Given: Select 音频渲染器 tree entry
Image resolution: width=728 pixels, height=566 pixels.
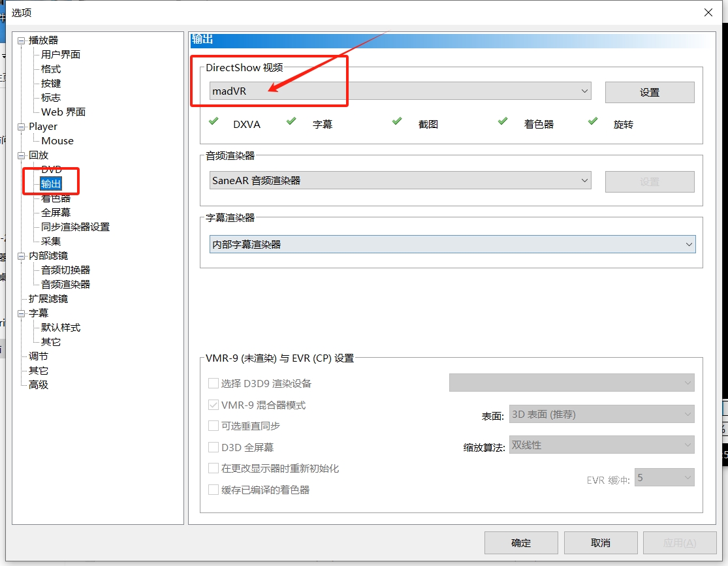Looking at the screenshot, I should point(65,285).
